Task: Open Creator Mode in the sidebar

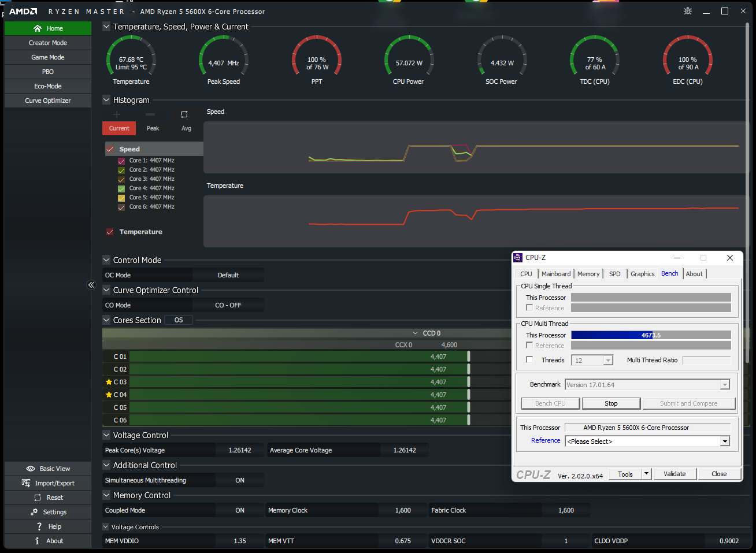Action: coord(48,43)
